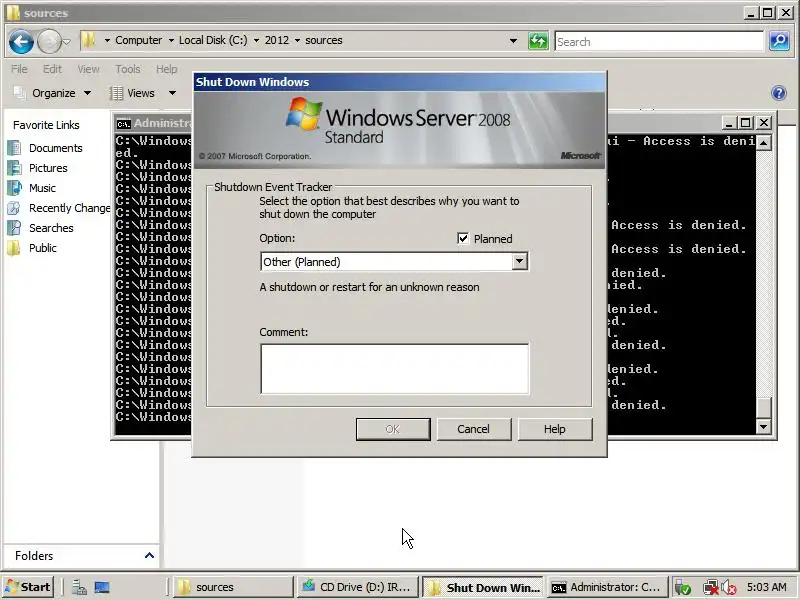Select Local Disk (C:) breadcrumb

213,40
